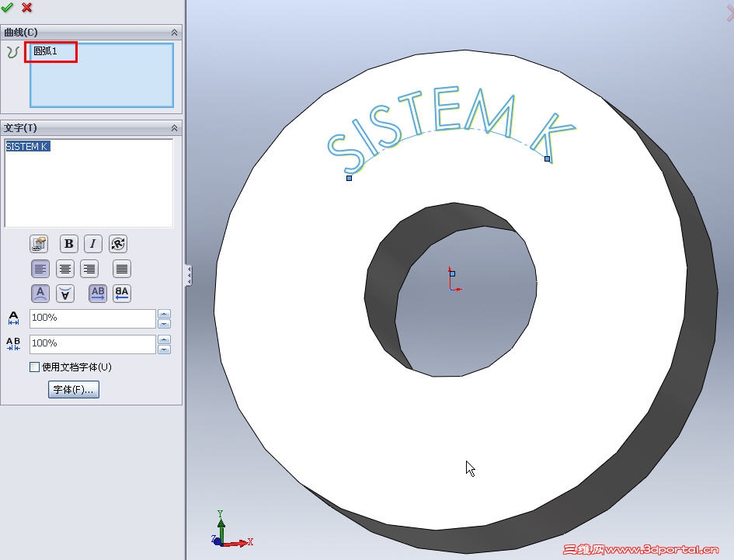This screenshot has height=560, width=734.
Task: Confirm with the green checkmark OK icon
Action: click(x=7, y=8)
